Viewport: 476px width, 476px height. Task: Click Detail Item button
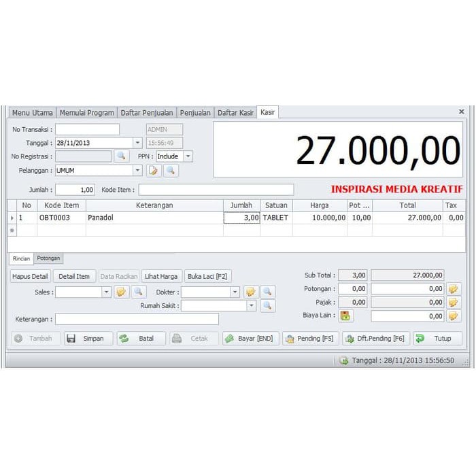pos(74,276)
